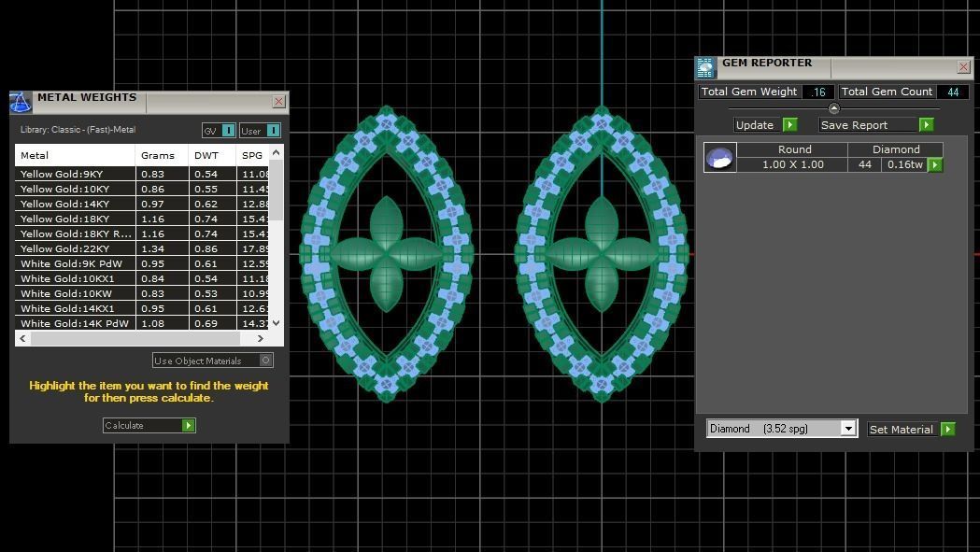
Task: Select the Yellow Gold:18KY row
Action: tap(142, 219)
